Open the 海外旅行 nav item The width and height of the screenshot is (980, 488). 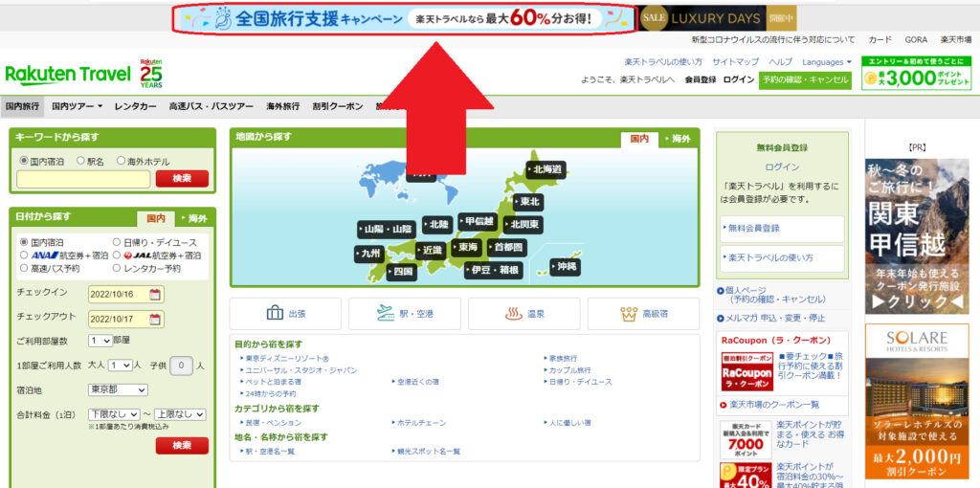[x=283, y=106]
